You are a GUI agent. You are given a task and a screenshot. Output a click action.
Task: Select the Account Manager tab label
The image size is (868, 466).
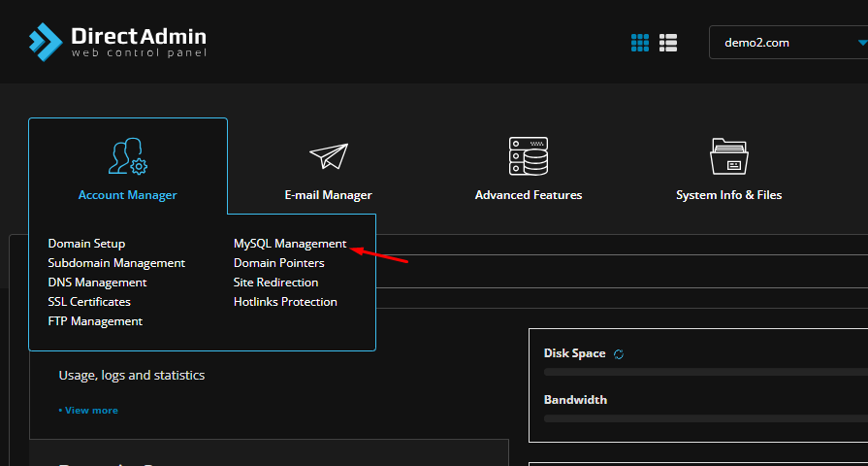point(127,195)
